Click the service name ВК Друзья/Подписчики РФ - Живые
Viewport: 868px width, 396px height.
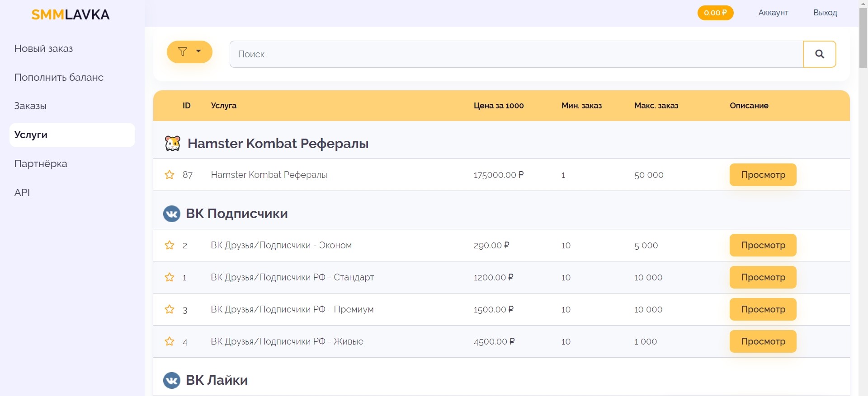point(287,341)
